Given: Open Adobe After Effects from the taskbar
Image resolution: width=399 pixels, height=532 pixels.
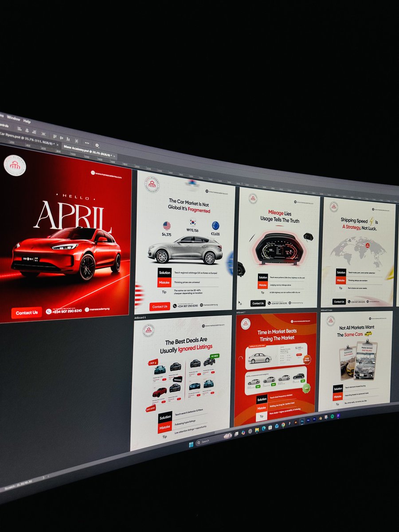Looking at the screenshot, I should (x=308, y=420).
